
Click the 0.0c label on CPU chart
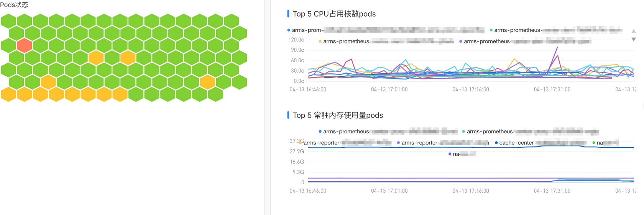[x=299, y=81]
